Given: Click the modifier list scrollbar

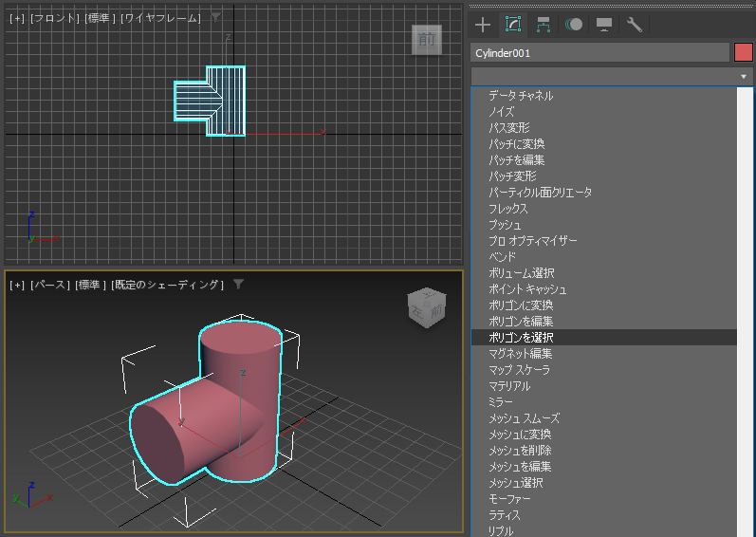Looking at the screenshot, I should (745, 312).
